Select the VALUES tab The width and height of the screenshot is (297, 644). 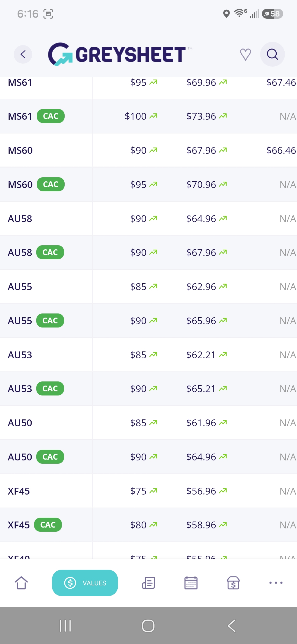pyautogui.click(x=85, y=583)
